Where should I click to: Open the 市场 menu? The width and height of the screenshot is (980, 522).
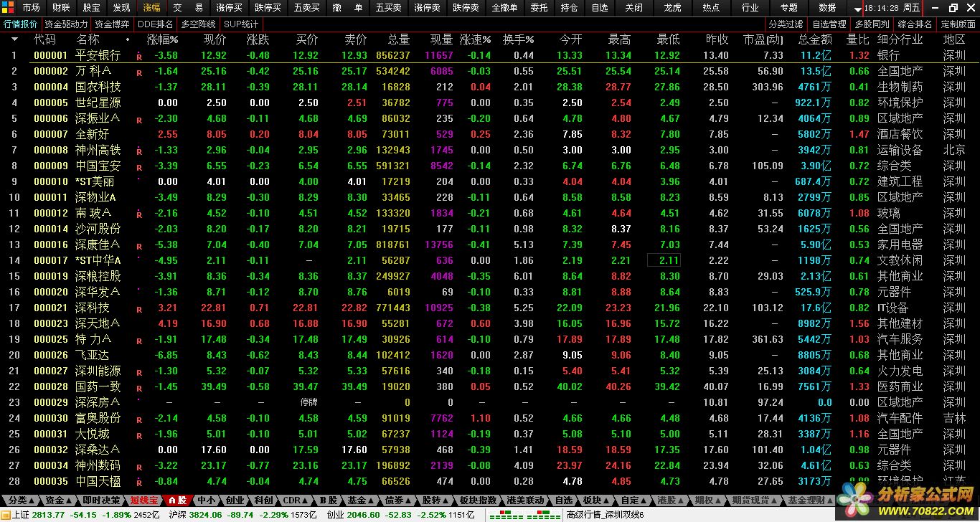point(31,8)
